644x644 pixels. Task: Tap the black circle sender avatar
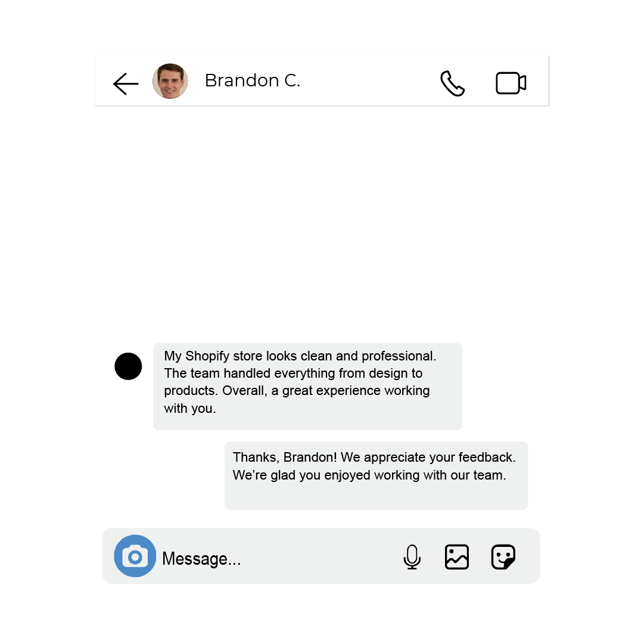[x=128, y=366]
